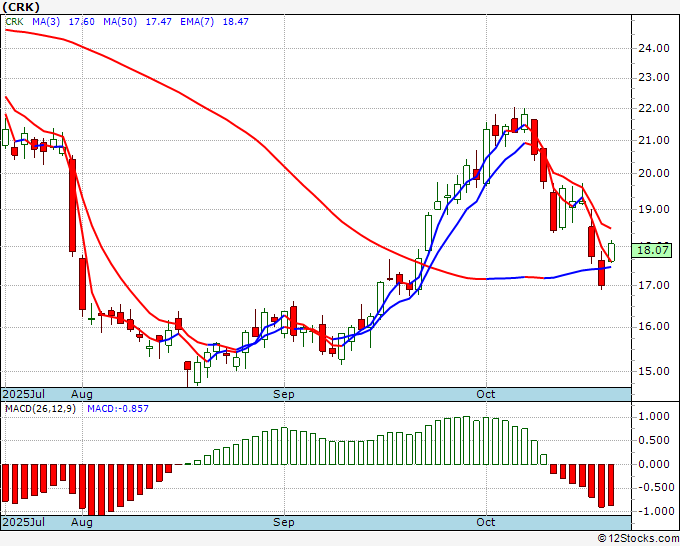Click the last green candlestick near 18

[x=611, y=252]
